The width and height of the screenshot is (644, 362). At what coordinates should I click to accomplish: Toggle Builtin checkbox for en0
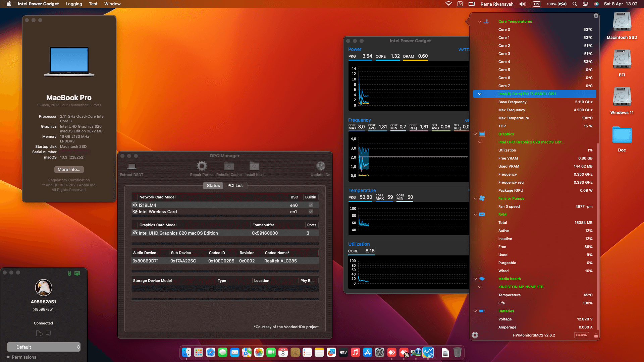tap(311, 205)
